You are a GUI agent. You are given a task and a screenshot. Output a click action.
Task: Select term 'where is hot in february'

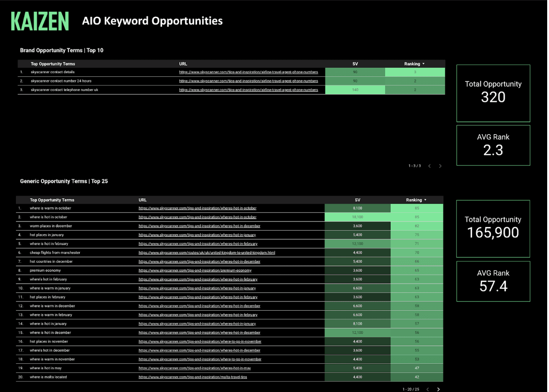[49, 244]
